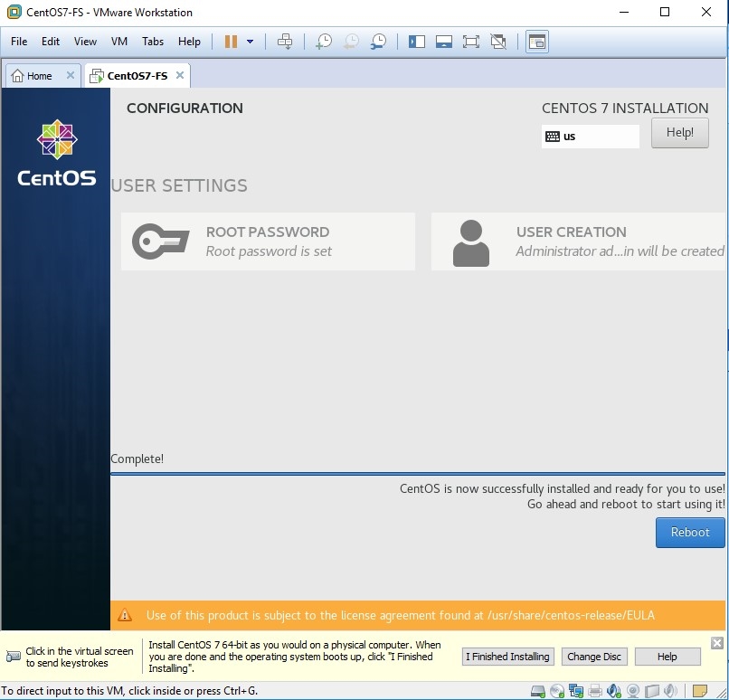This screenshot has width=729, height=700.
Task: Open the Root Password settings
Action: tap(268, 241)
